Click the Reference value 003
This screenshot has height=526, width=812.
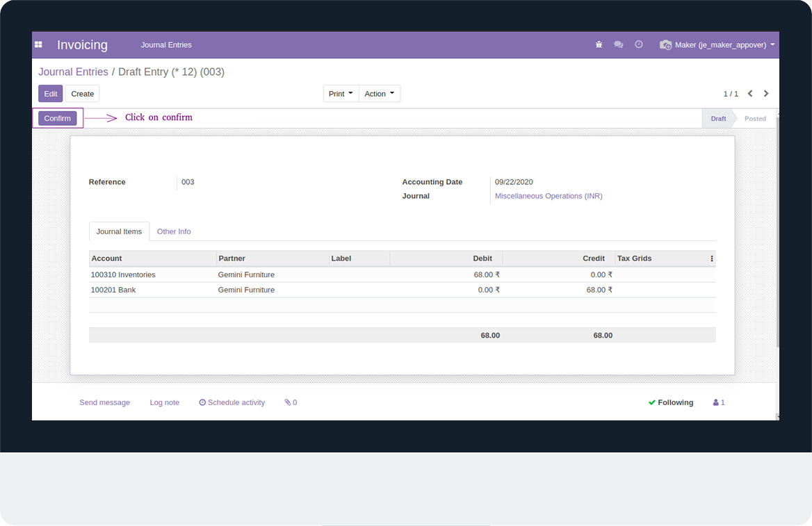(x=188, y=182)
